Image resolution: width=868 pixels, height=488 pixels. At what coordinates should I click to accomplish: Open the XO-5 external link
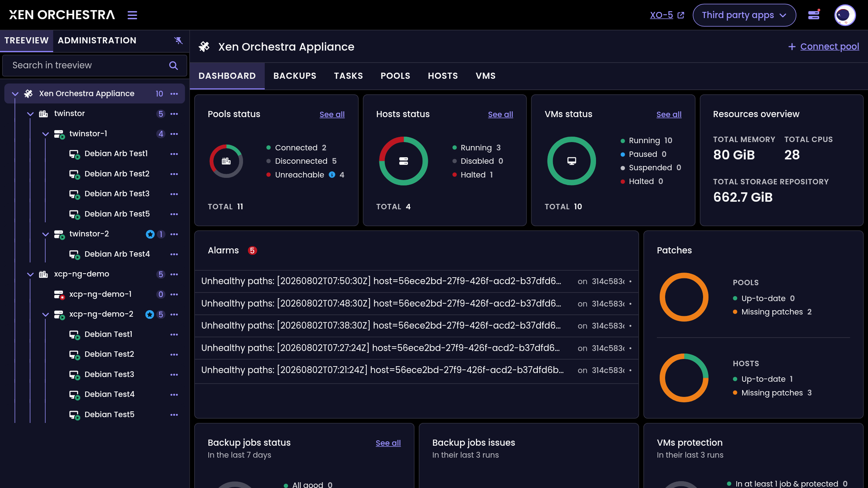click(667, 15)
